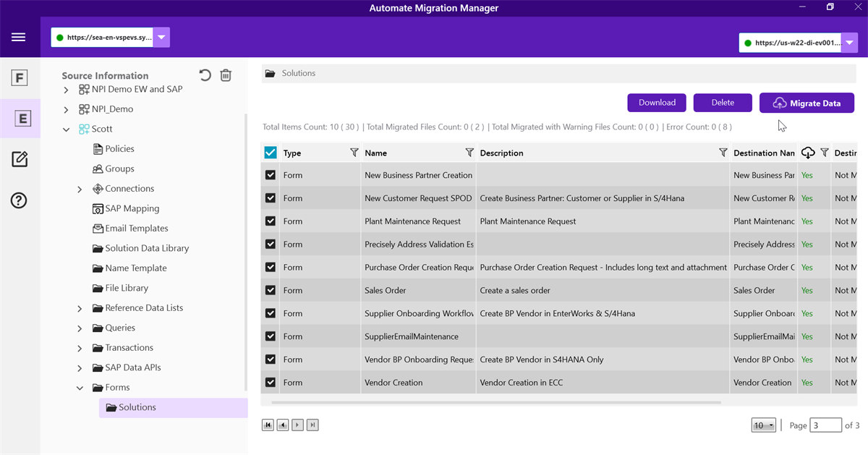The image size is (868, 455).
Task: Open the edit notes sidebar icon
Action: pos(20,159)
